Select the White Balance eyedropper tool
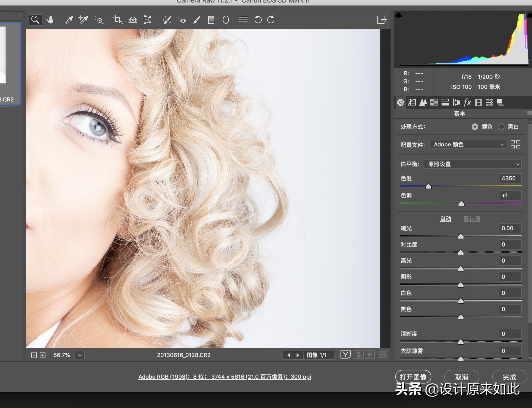532x408 pixels. 69,20
